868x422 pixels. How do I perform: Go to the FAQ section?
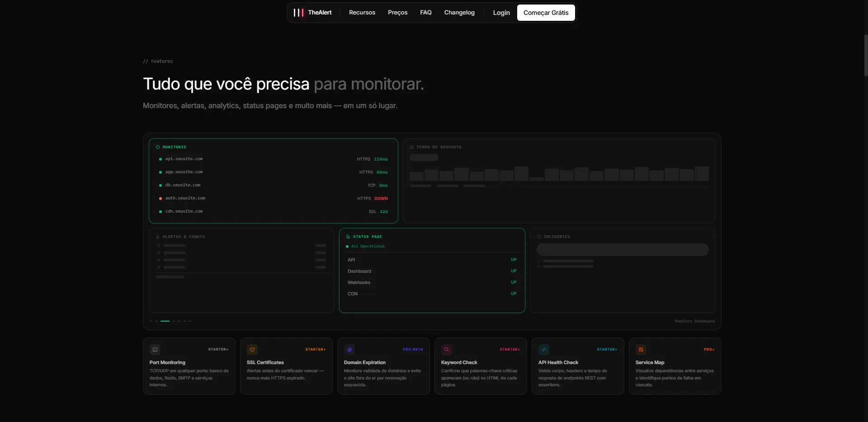coord(426,13)
